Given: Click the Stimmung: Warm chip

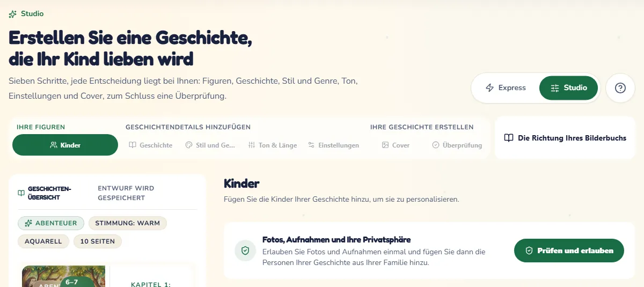Looking at the screenshot, I should coord(128,223).
